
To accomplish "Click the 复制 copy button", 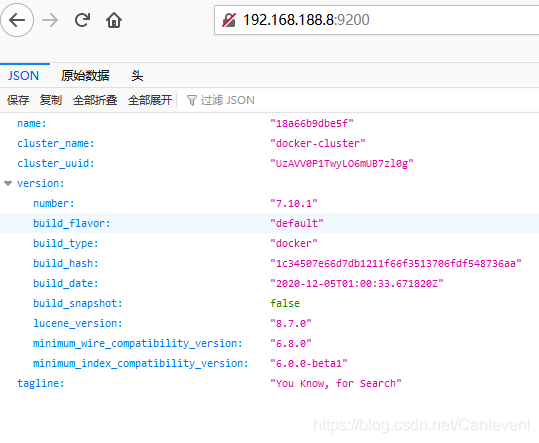I will (51, 100).
